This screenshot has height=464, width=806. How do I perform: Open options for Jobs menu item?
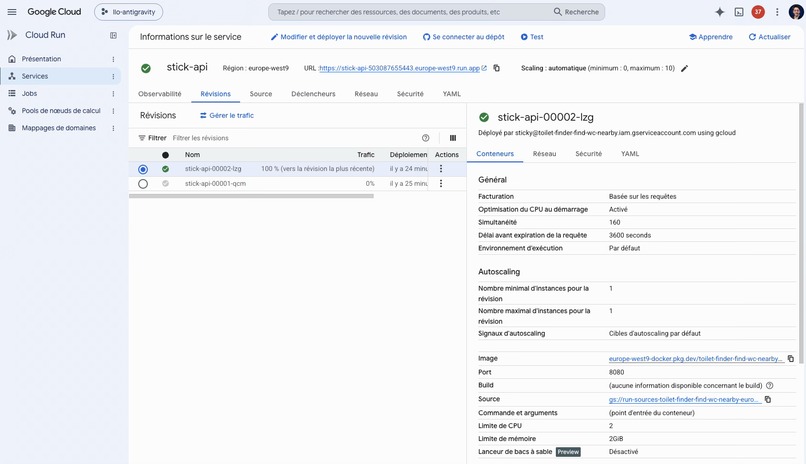point(113,94)
